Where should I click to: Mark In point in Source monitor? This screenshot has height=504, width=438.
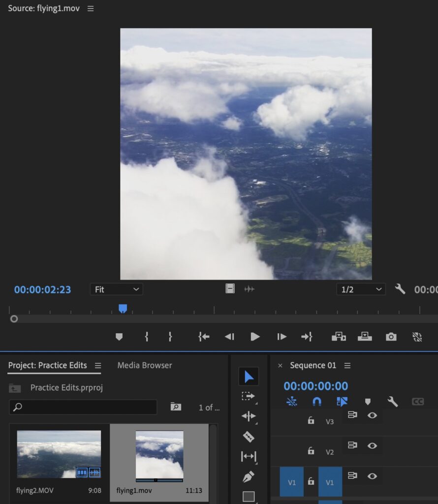coord(147,337)
